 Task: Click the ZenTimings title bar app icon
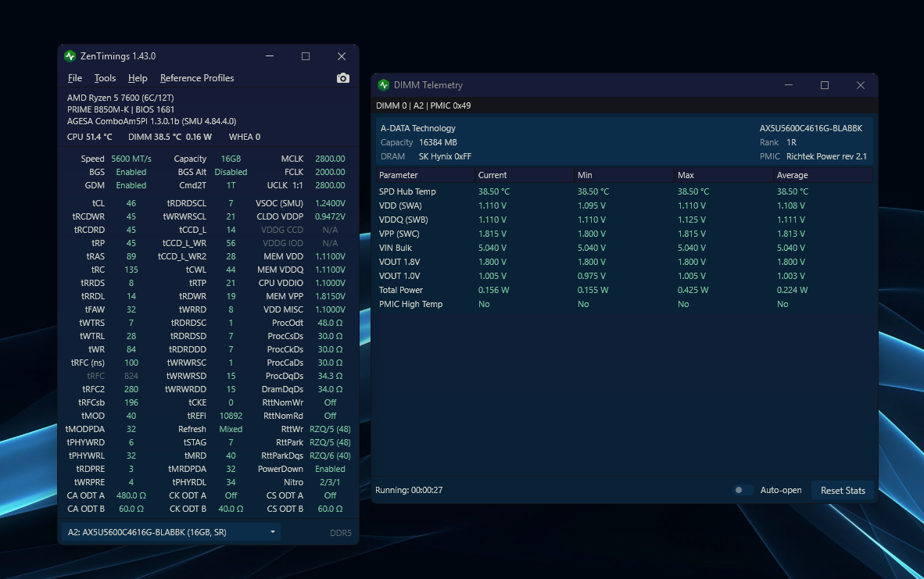pos(70,56)
